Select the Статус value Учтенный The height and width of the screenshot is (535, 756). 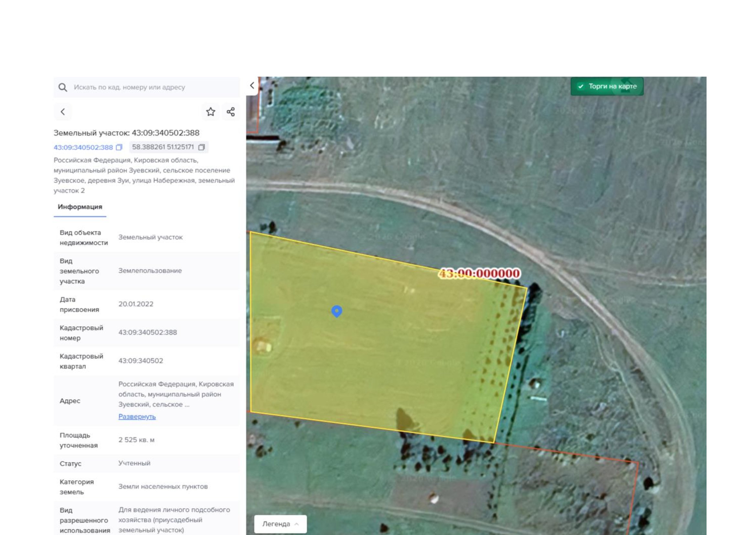pos(134,463)
